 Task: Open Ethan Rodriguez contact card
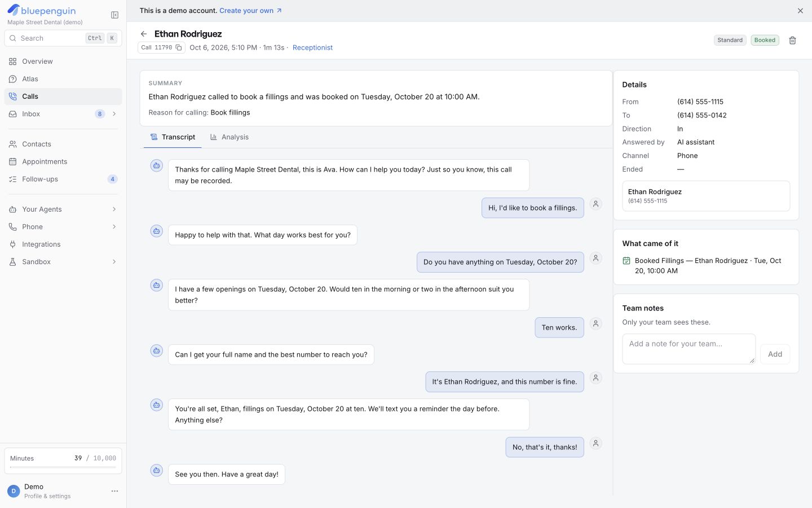click(706, 196)
